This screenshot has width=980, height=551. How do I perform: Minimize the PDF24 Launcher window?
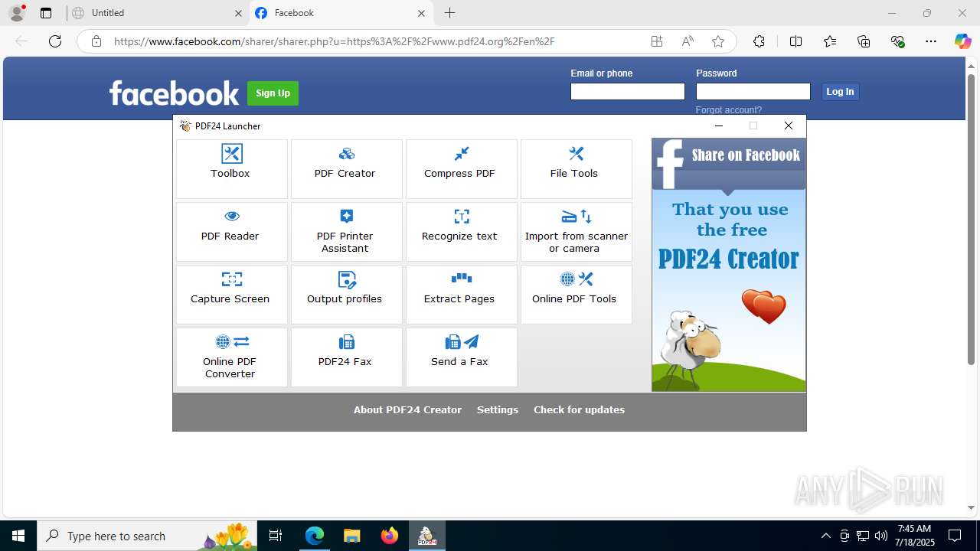(718, 126)
